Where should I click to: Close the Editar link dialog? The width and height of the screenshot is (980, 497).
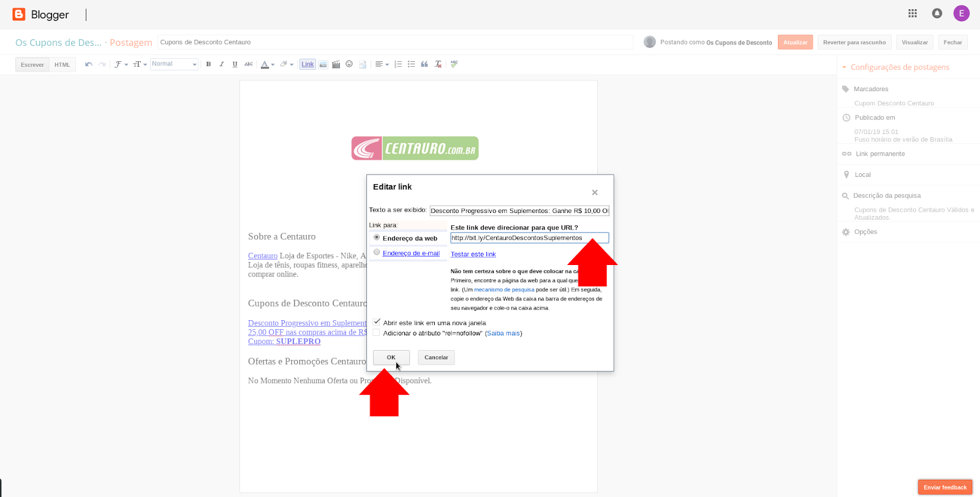click(x=595, y=192)
